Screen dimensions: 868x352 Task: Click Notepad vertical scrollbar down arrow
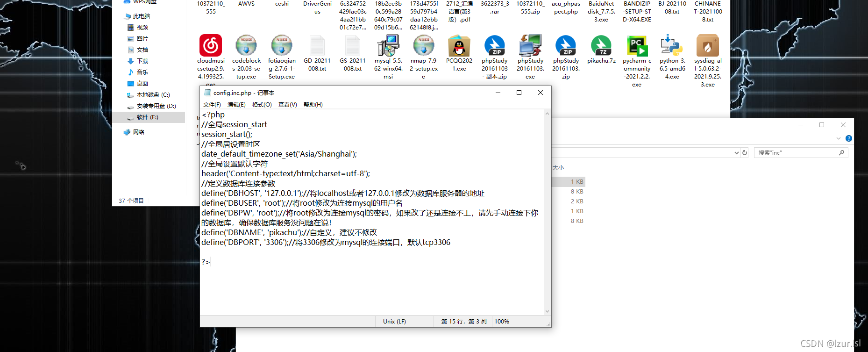pyautogui.click(x=547, y=311)
